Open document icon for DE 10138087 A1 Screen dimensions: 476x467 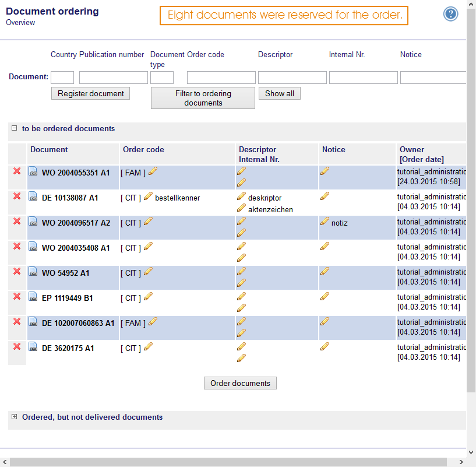pos(33,196)
